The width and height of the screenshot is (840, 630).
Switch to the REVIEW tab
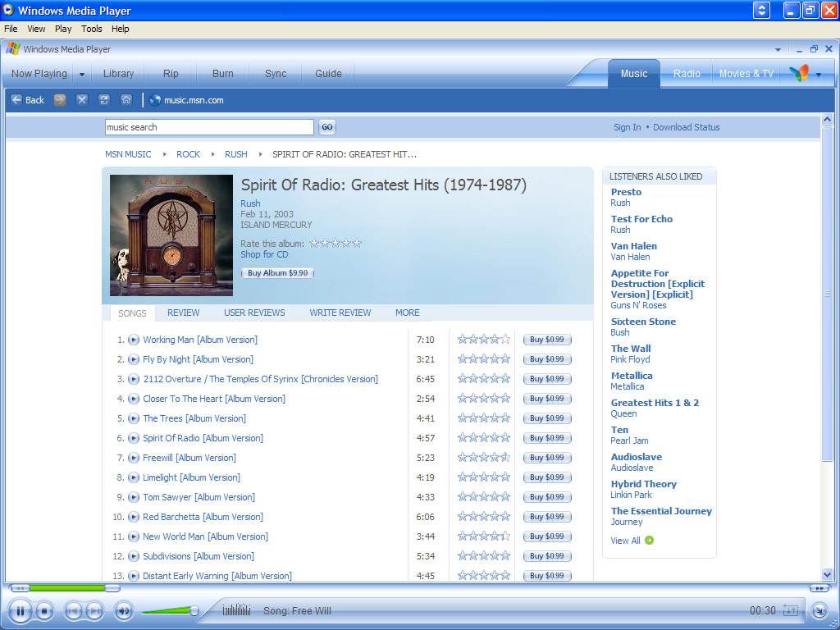coord(183,313)
